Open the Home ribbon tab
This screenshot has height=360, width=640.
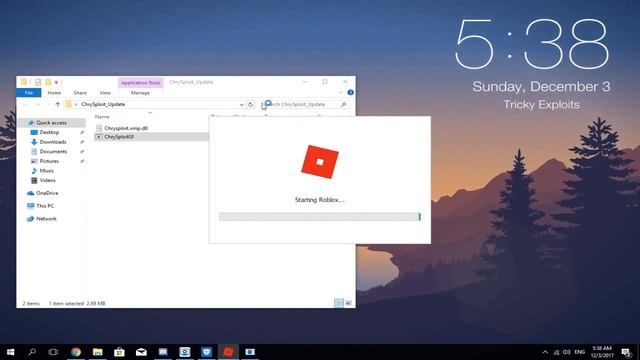coord(54,93)
